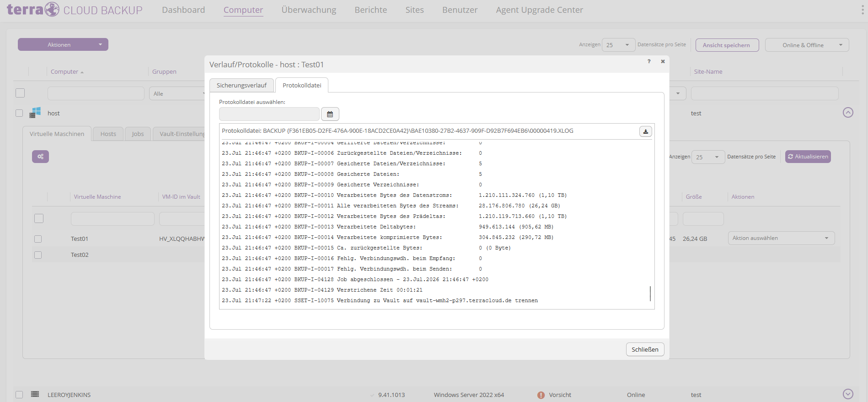The image size is (868, 402).
Task: Focus the Computer name filter field
Action: pyautogui.click(x=96, y=93)
